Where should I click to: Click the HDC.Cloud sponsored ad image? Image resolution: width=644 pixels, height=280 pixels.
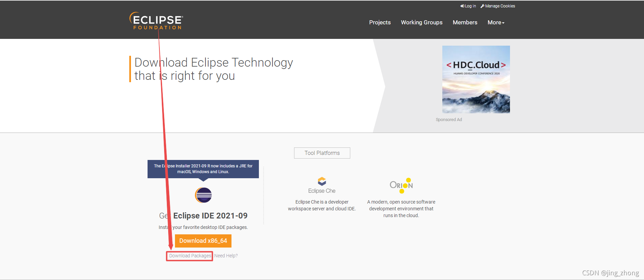476,79
